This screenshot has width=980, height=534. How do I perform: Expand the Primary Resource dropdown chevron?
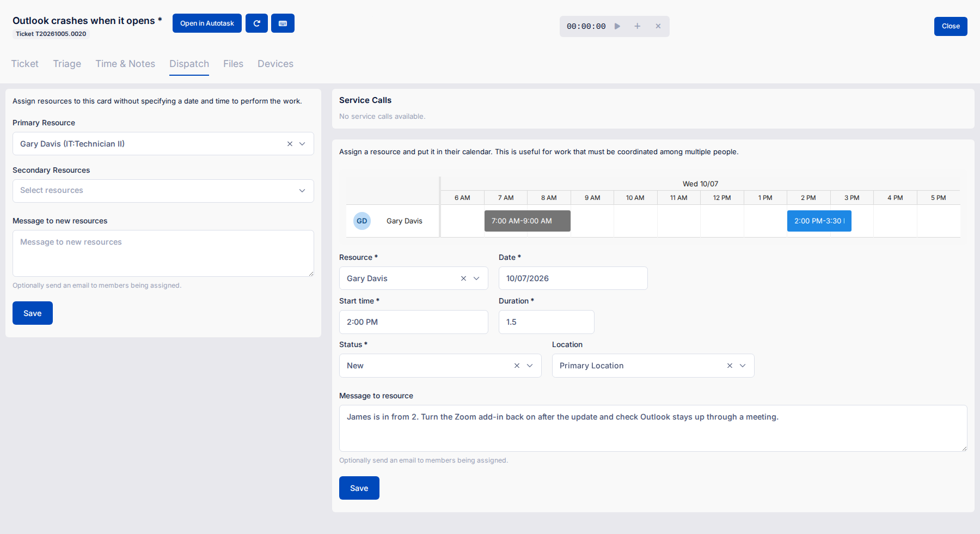(x=302, y=144)
